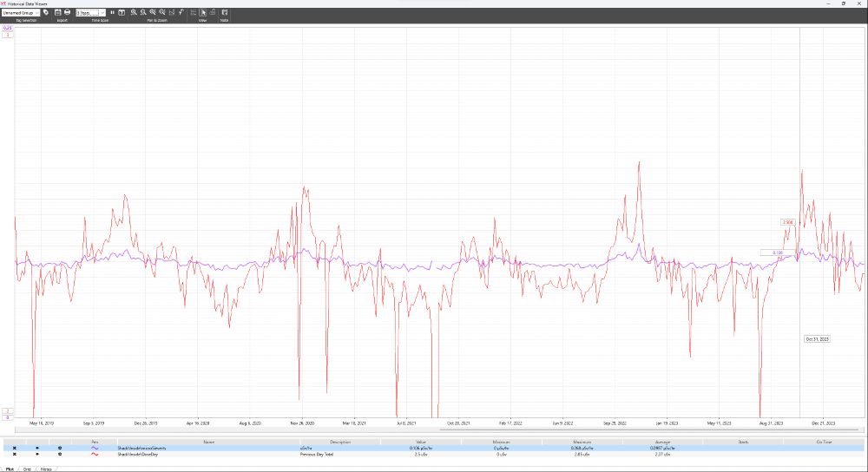Remove the SeventoSeverts pen with its X
868x472 pixels.
click(x=15, y=449)
